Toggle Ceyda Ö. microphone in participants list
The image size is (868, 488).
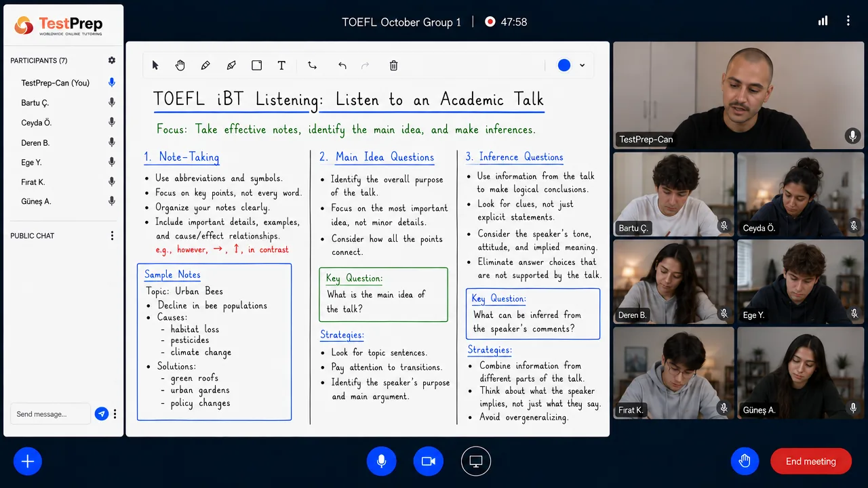(112, 123)
